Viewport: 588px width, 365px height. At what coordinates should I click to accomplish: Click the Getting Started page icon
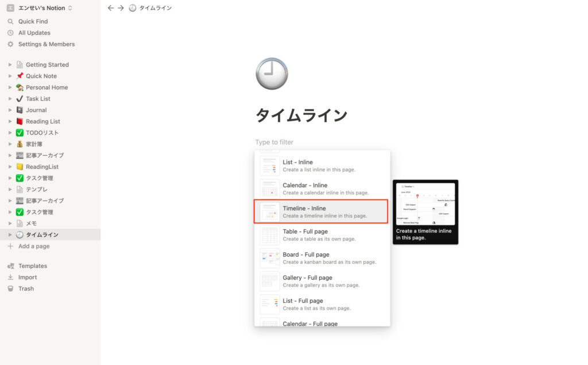point(20,64)
